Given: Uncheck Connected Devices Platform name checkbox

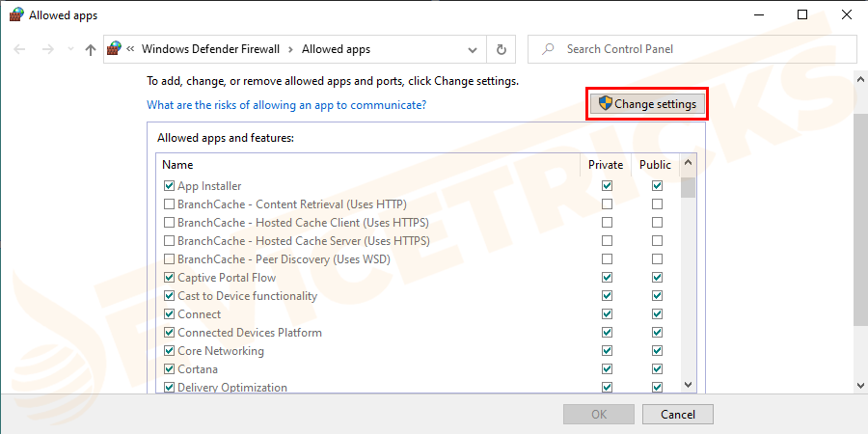Looking at the screenshot, I should tap(170, 332).
